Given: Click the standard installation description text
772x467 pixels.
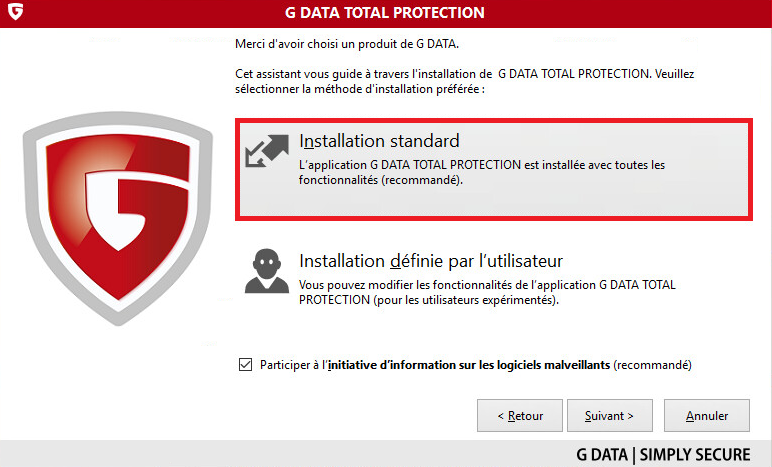Looking at the screenshot, I should tap(482, 172).
